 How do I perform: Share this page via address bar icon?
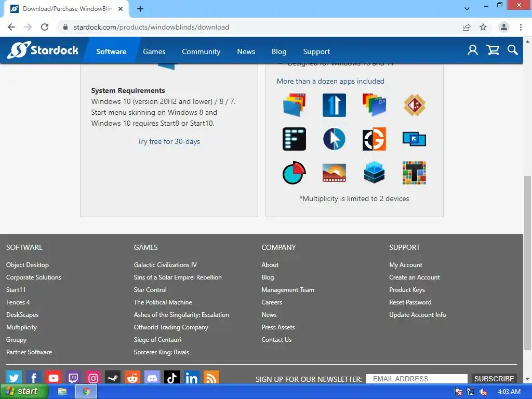click(467, 27)
